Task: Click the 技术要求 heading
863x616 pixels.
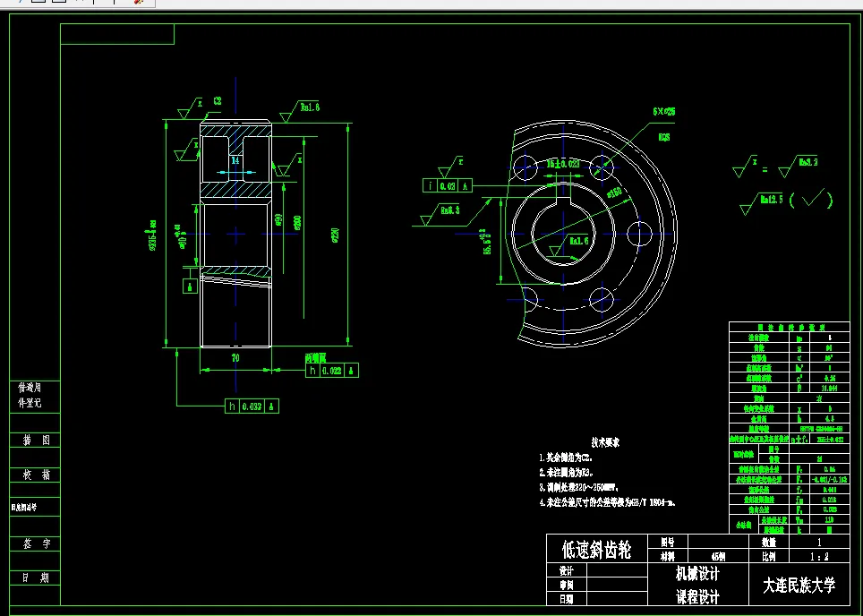Action: (x=605, y=442)
